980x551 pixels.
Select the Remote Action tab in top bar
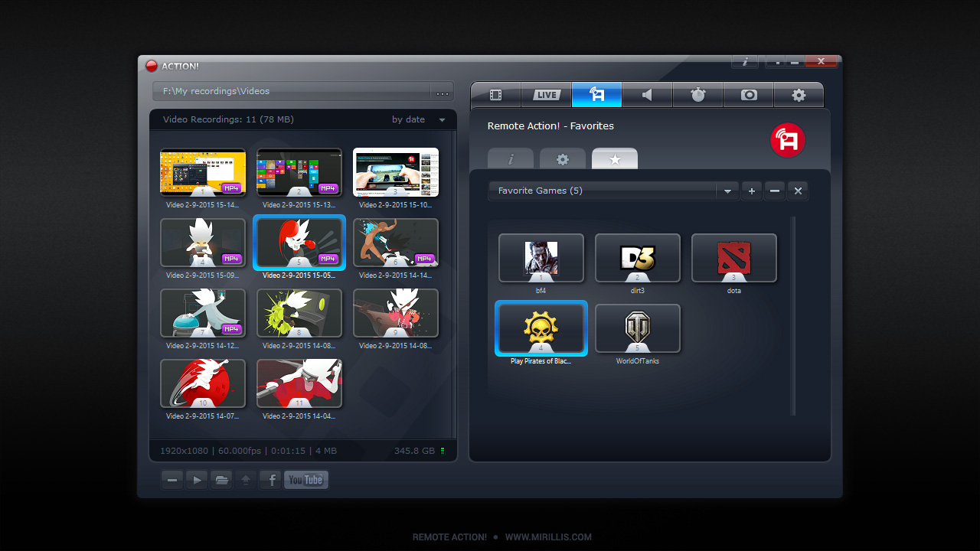pyautogui.click(x=596, y=95)
